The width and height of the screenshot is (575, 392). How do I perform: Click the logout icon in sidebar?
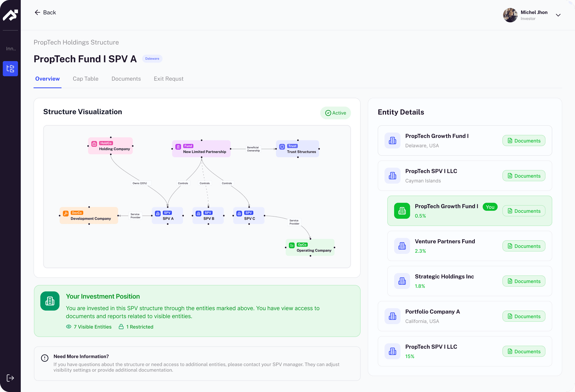pos(10,378)
